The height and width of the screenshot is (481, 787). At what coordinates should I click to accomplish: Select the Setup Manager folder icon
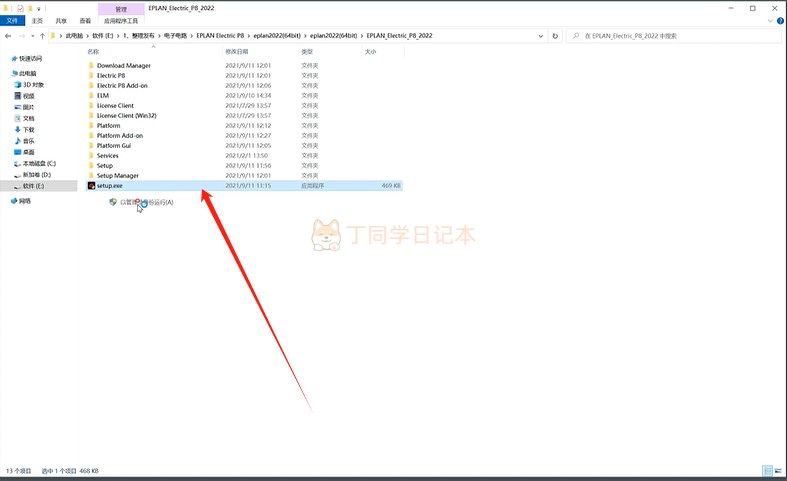pyautogui.click(x=91, y=176)
